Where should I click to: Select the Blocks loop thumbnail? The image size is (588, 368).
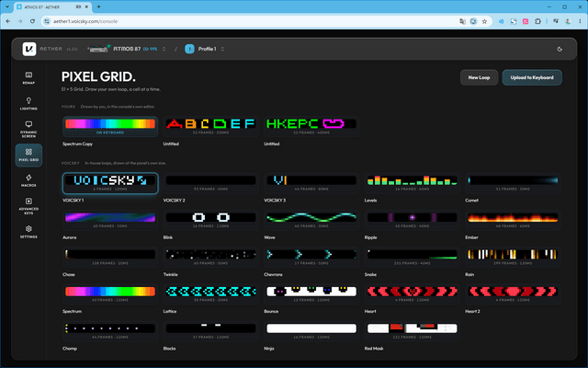tap(210, 331)
